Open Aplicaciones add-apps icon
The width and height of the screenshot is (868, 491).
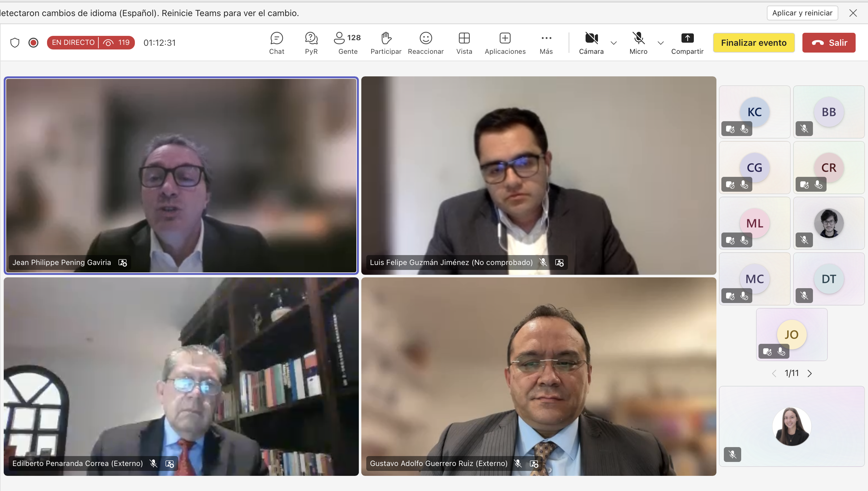tap(505, 43)
